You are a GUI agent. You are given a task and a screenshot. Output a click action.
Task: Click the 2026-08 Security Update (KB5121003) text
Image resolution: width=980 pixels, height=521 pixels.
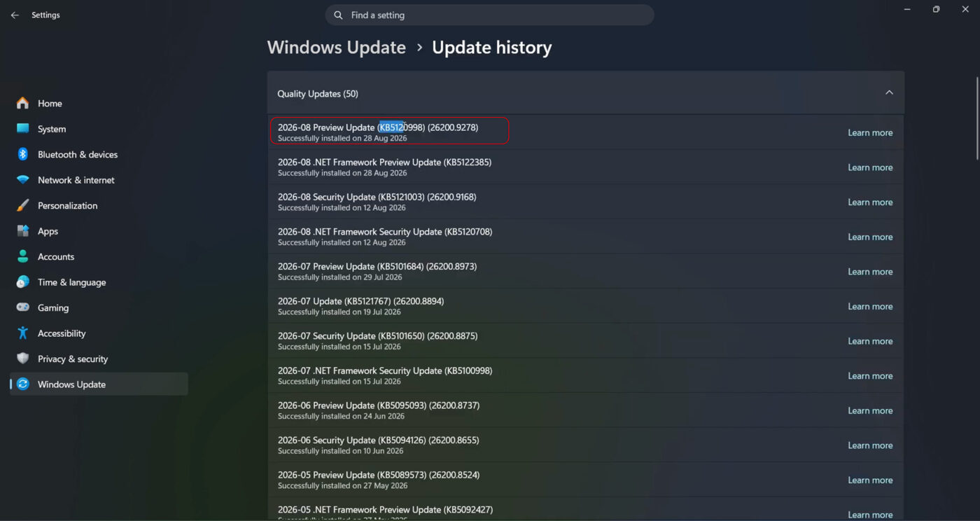click(377, 197)
